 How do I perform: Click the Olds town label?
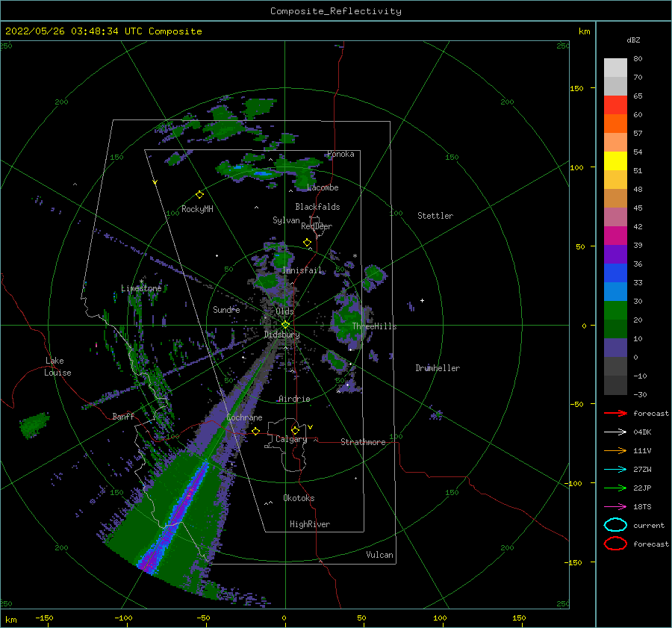click(284, 311)
